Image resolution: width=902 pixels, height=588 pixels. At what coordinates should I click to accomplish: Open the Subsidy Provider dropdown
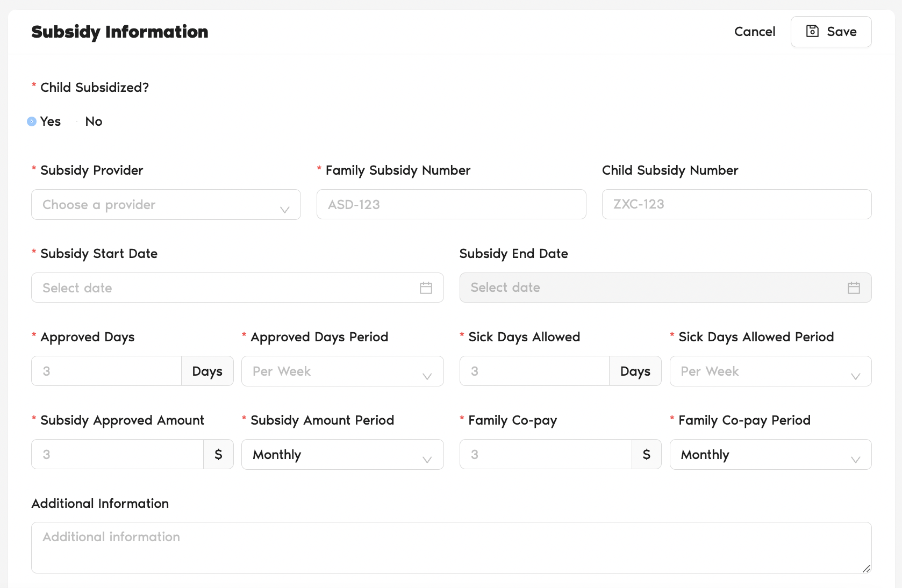(x=166, y=205)
